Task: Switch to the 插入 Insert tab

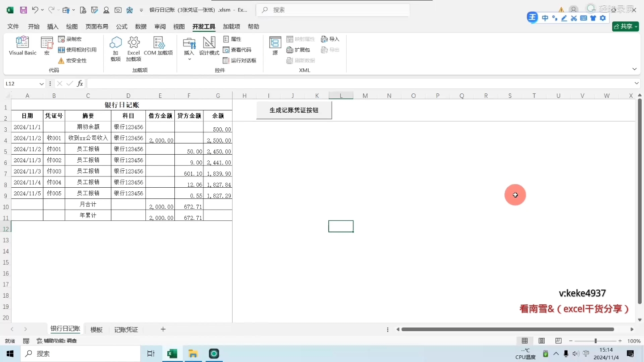Action: click(53, 27)
